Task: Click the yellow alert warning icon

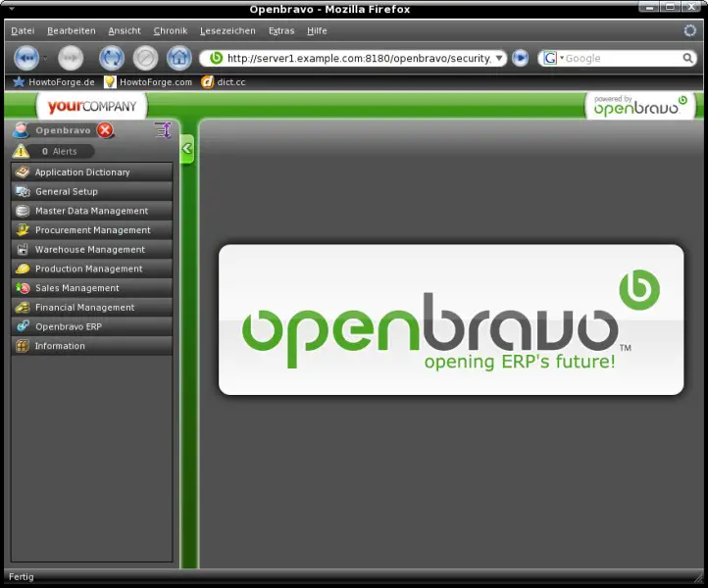Action: [x=21, y=151]
